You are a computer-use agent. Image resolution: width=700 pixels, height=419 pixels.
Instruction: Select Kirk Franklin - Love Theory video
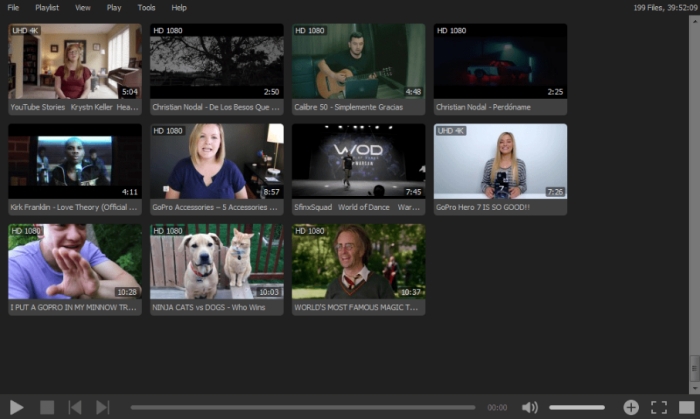pos(75,170)
